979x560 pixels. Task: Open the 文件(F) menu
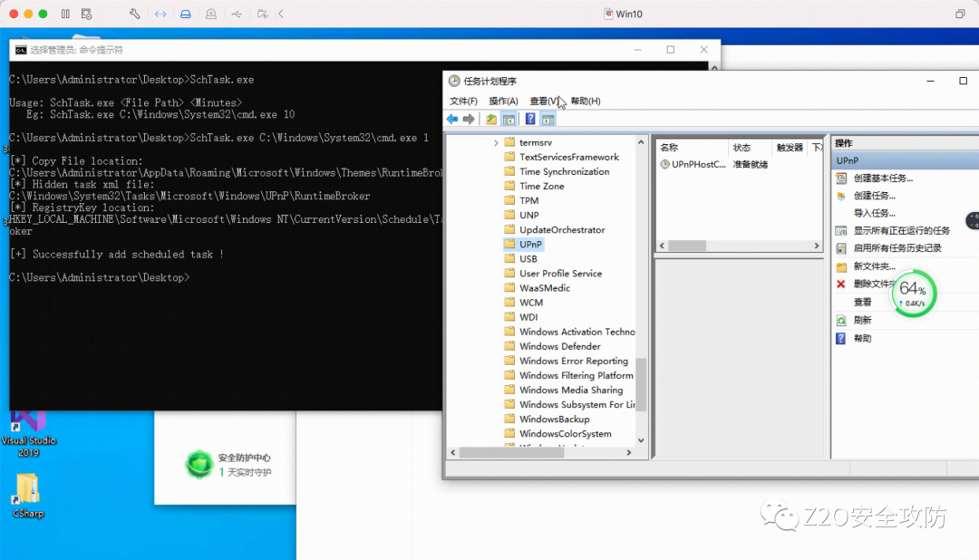[x=463, y=101]
